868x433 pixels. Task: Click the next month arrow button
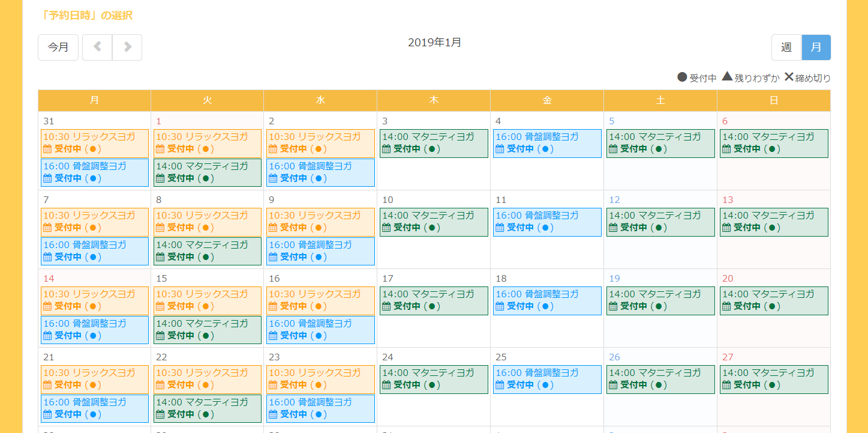[x=127, y=47]
